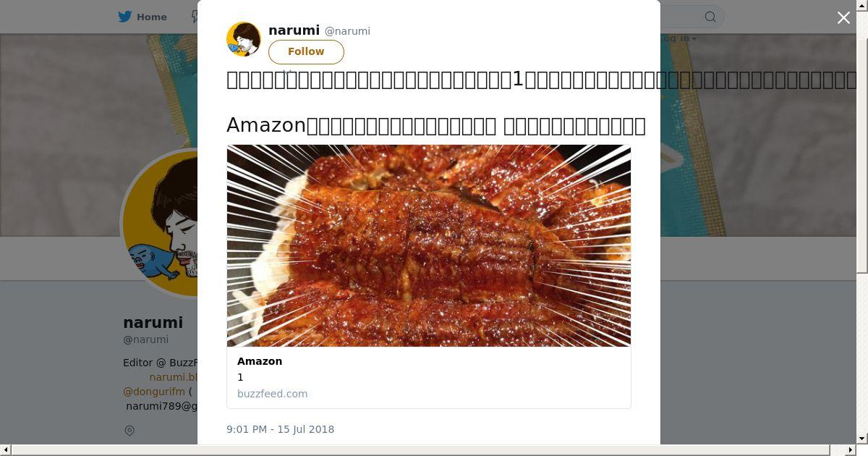
Task: Click the large narumi profile picture
Action: [161, 223]
